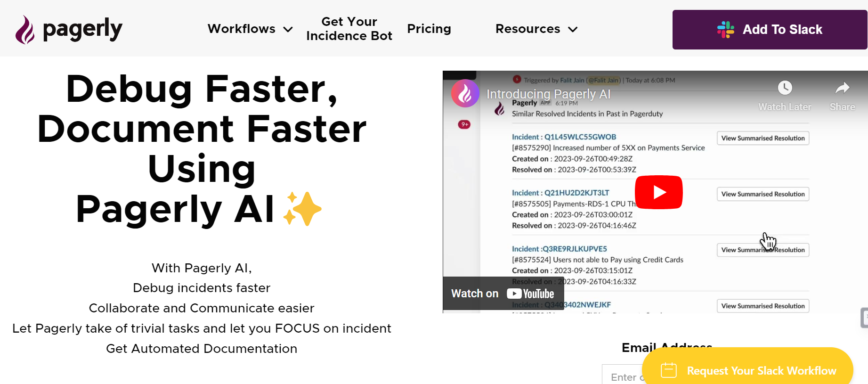This screenshot has width=868, height=384.
Task: Click Incident : Q21HU2D2KJT3LT text
Action: coord(560,193)
